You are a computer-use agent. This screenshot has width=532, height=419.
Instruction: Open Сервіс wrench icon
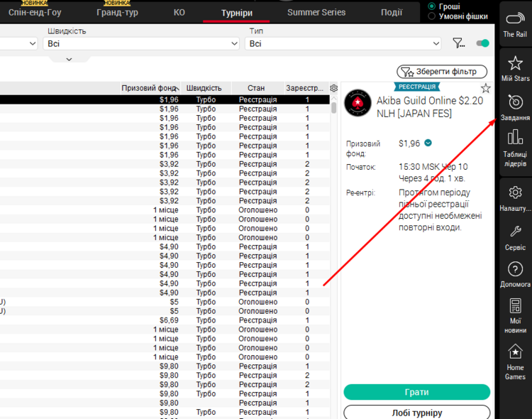coord(515,235)
